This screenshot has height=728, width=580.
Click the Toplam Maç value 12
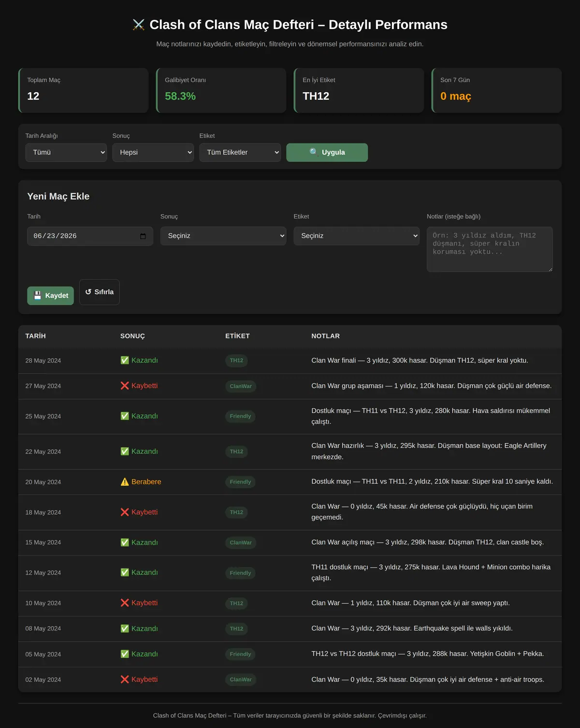pyautogui.click(x=33, y=96)
